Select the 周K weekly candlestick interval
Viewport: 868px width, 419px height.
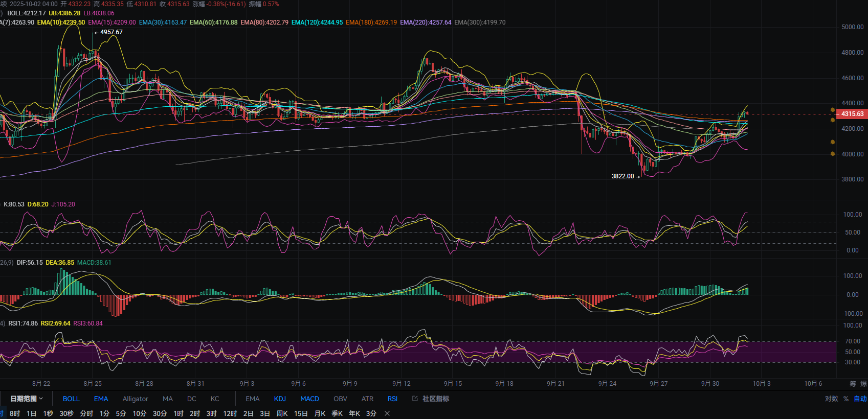pyautogui.click(x=282, y=413)
